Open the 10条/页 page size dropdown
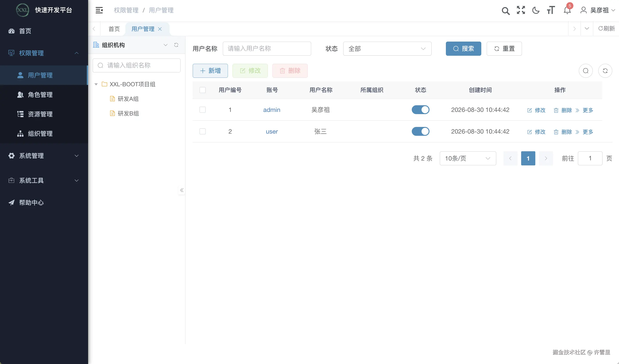Screen dimensions: 619x364 (x=468, y=158)
